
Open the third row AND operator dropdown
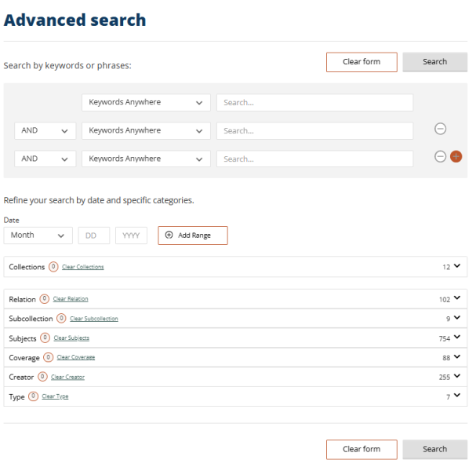click(45, 159)
